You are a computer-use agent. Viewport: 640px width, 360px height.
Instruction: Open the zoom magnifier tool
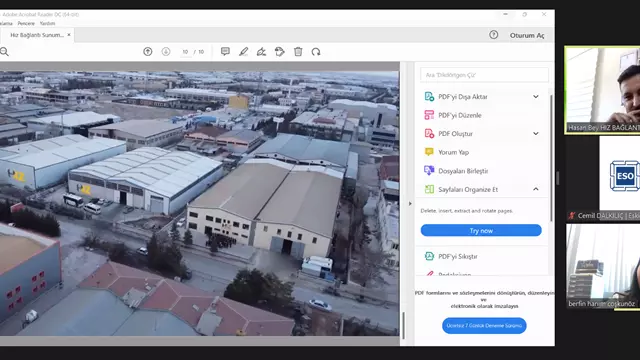point(4,52)
